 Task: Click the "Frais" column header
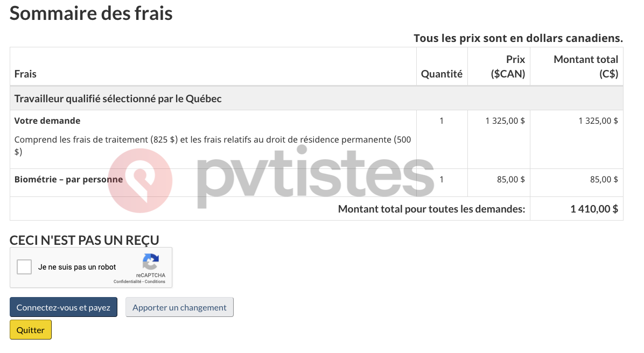(25, 74)
